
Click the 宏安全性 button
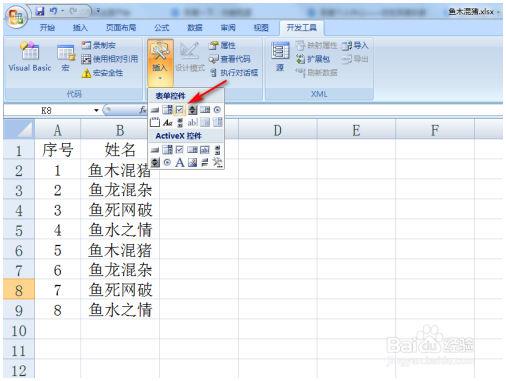point(103,73)
